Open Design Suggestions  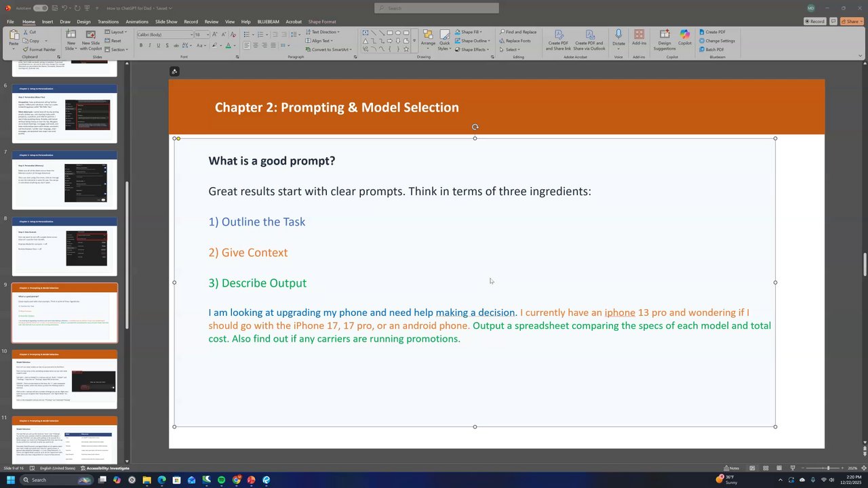(665, 40)
